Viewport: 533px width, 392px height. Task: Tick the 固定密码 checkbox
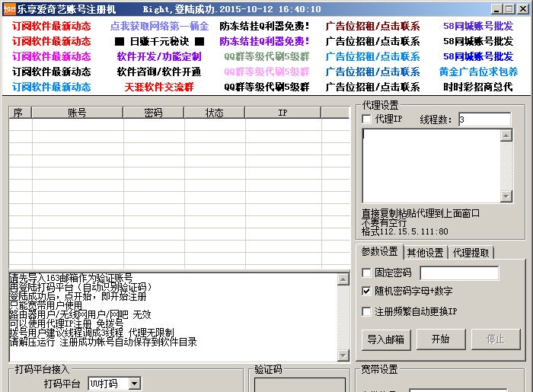coord(366,272)
